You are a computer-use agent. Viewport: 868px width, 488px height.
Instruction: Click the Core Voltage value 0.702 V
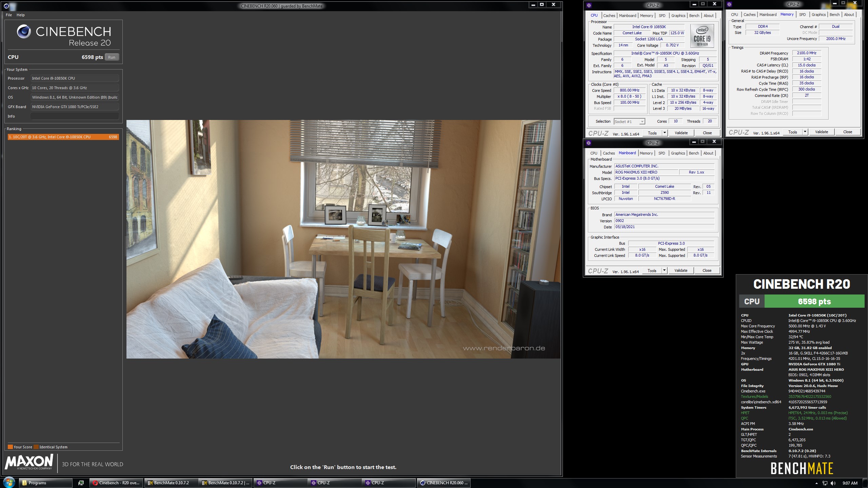point(672,45)
